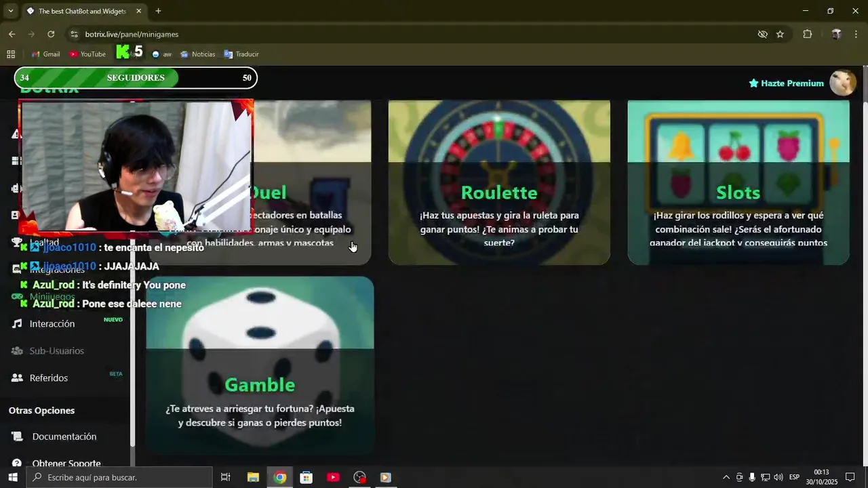Open the YouTube bookmark
Screen dimensions: 868x488
87,54
